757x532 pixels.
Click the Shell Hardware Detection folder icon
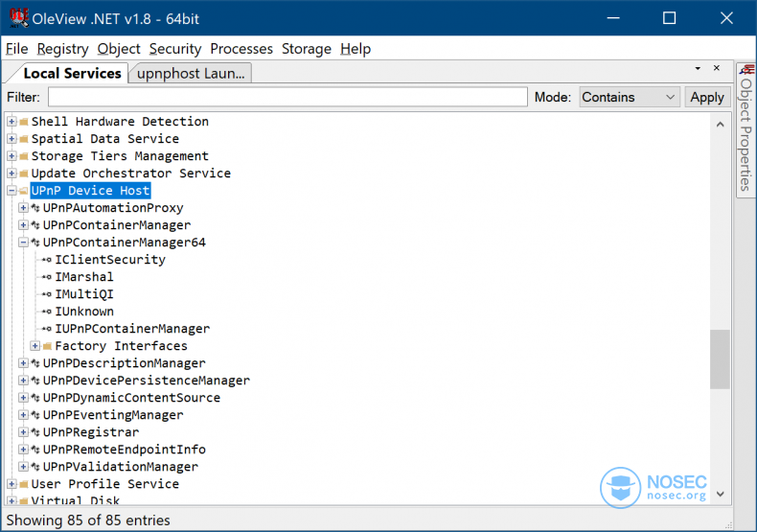[23, 122]
